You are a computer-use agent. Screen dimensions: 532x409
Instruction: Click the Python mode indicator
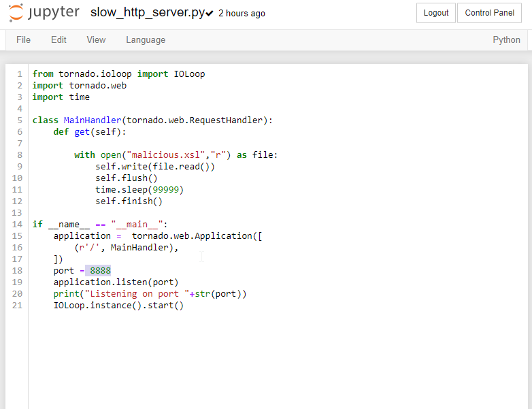506,39
